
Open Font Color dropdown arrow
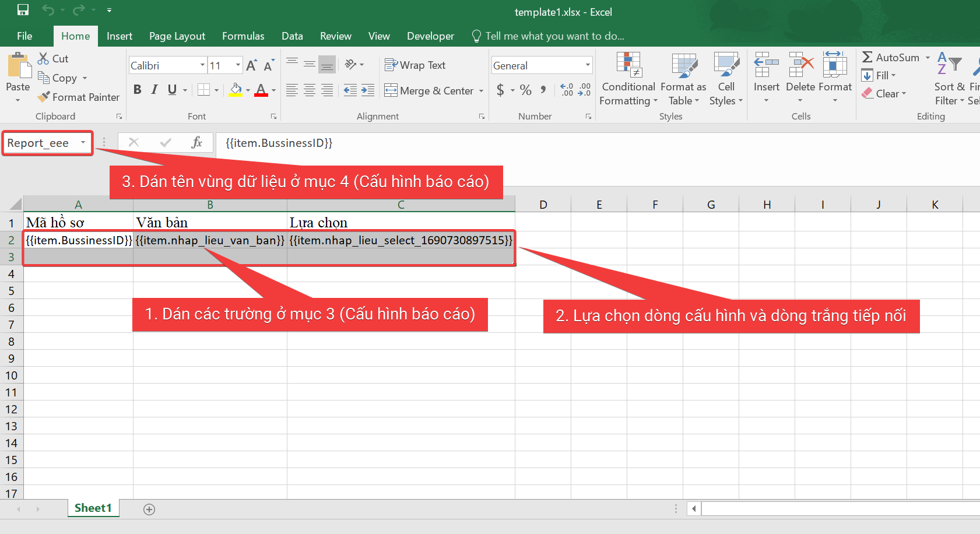tap(274, 90)
